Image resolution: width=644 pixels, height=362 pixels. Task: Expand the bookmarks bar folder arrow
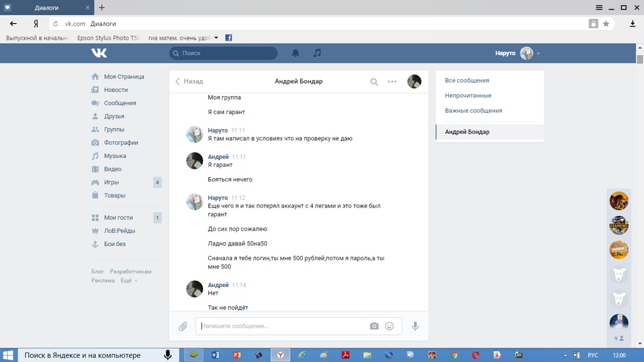(216, 38)
